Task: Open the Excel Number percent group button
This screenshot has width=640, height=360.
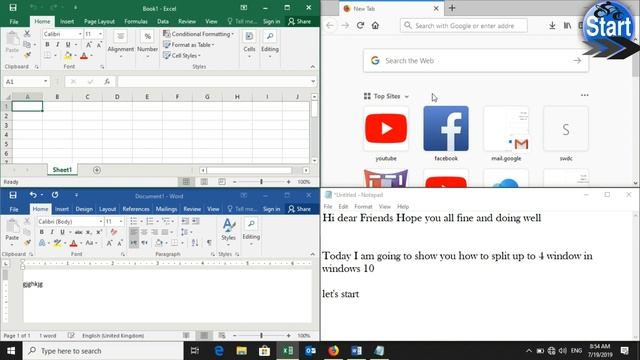Action: pyautogui.click(x=147, y=44)
